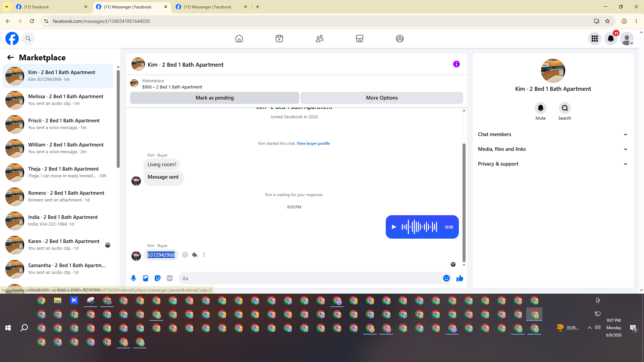Choose a GIF with the GIF icon

170,278
